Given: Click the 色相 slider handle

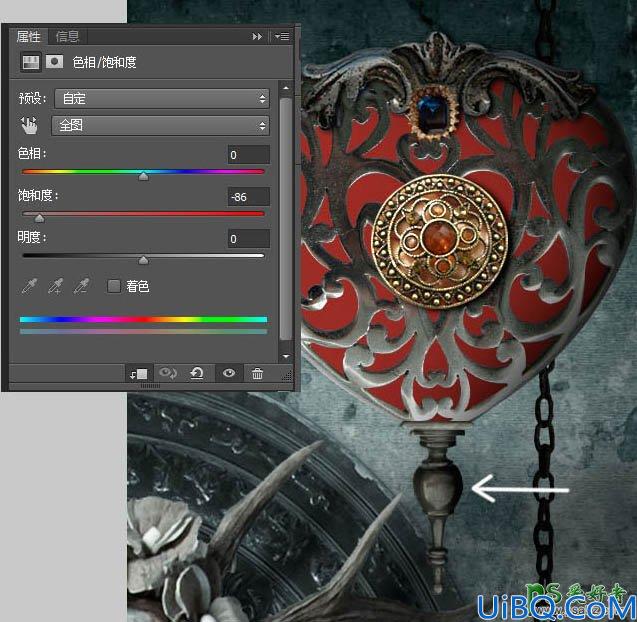Looking at the screenshot, I should (143, 176).
